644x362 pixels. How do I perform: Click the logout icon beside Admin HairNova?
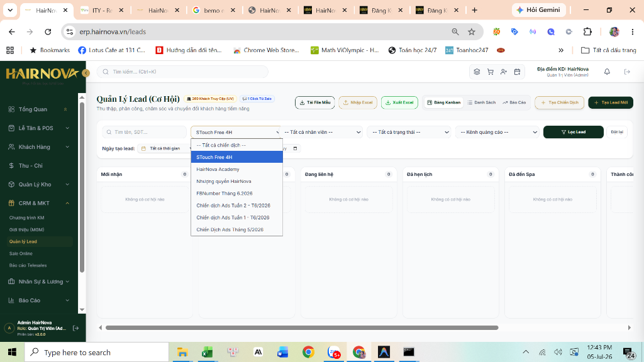[x=76, y=328]
